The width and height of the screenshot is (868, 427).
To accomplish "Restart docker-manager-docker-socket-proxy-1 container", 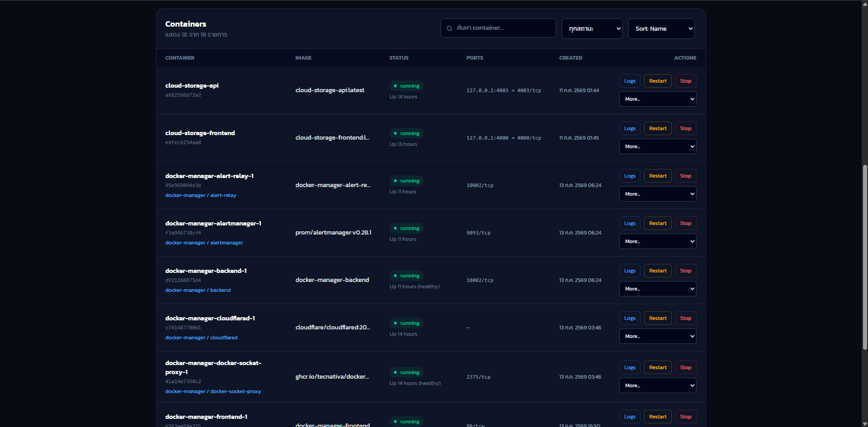I will click(x=658, y=367).
